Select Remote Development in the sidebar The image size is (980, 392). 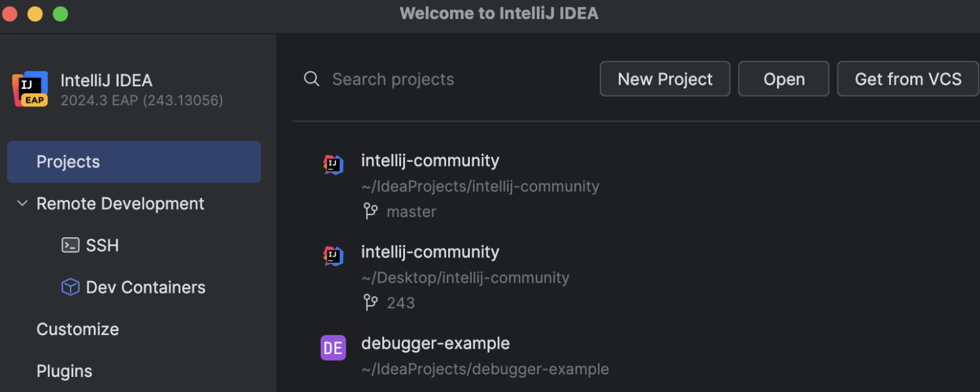click(120, 203)
